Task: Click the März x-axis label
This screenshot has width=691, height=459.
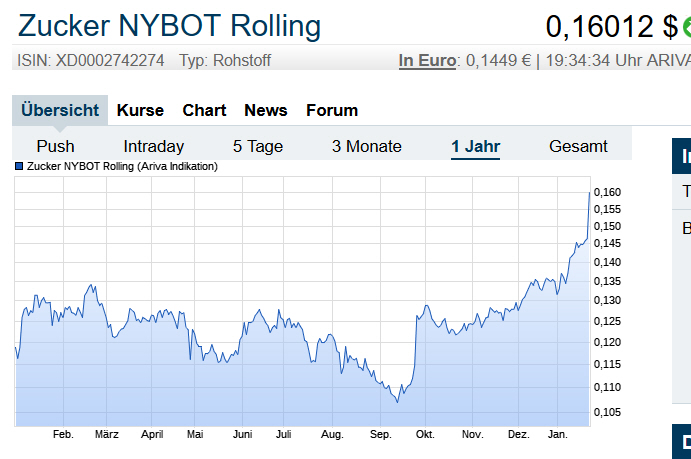Action: pos(107,434)
